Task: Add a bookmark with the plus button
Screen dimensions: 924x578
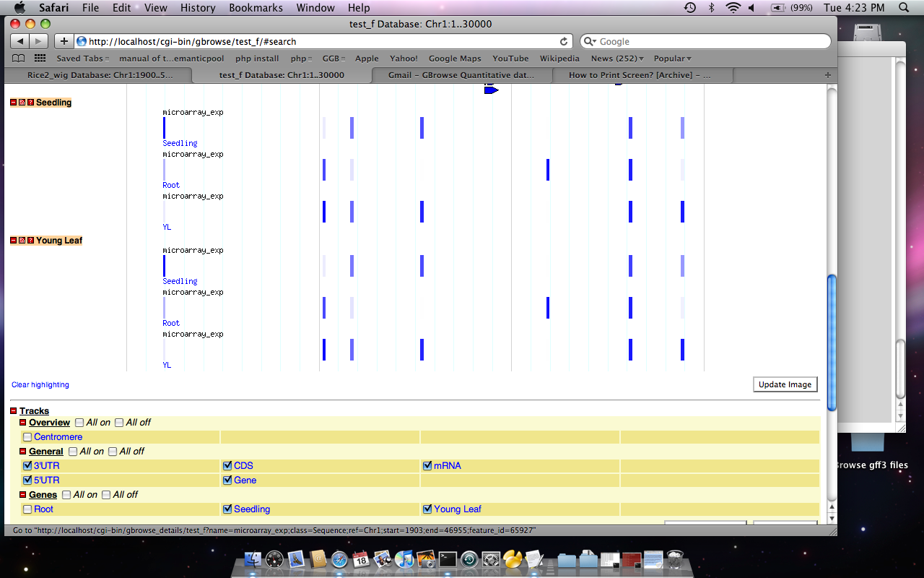Action: click(64, 41)
